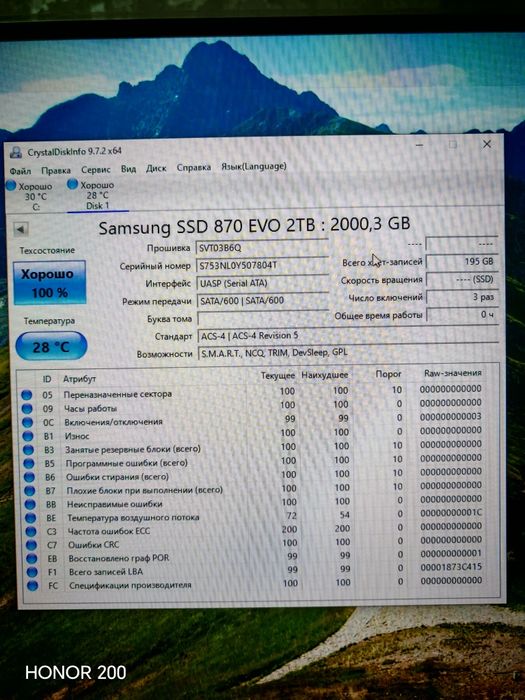Click the host writes value 195 GB
Image resolution: width=525 pixels, height=700 pixels.
pos(462,262)
